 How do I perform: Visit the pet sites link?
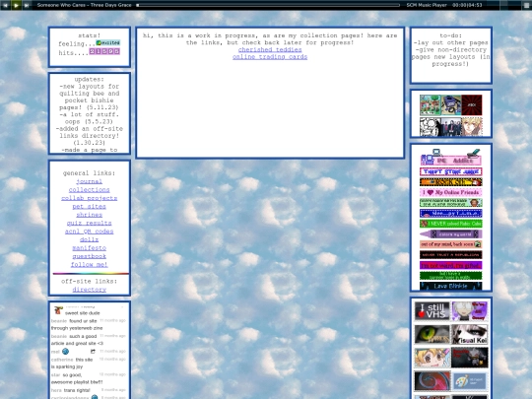point(90,206)
